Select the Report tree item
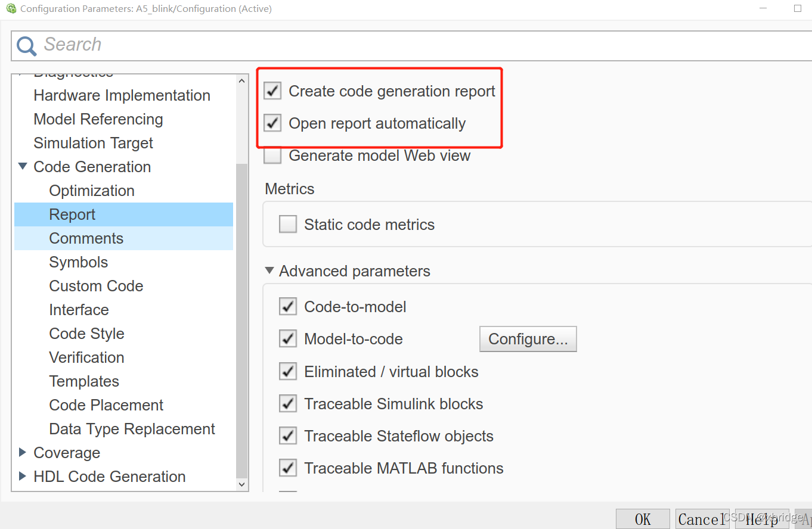This screenshot has width=812, height=529. pyautogui.click(x=72, y=214)
